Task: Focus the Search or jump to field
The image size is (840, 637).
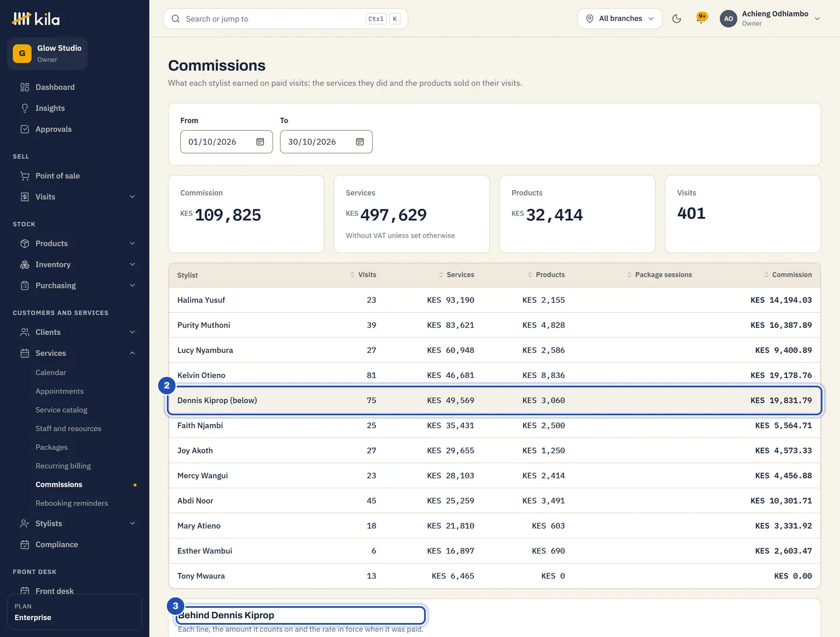Action: tap(286, 19)
